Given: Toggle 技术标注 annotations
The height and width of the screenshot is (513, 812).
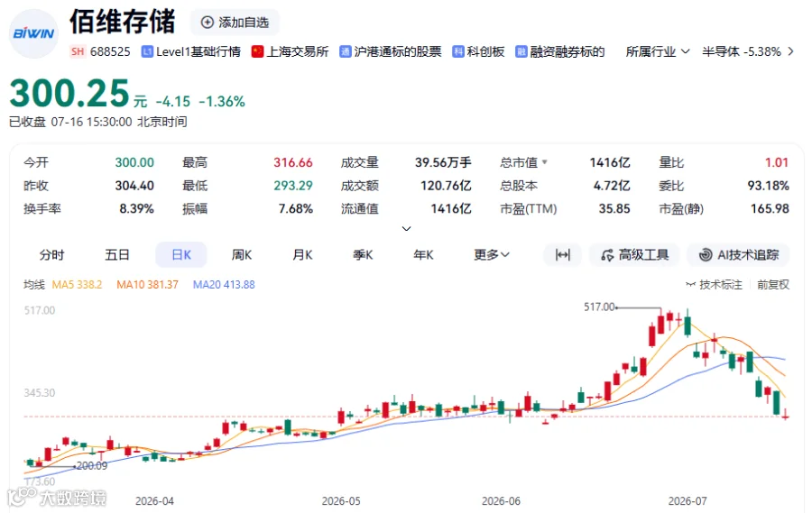Looking at the screenshot, I should tap(715, 284).
